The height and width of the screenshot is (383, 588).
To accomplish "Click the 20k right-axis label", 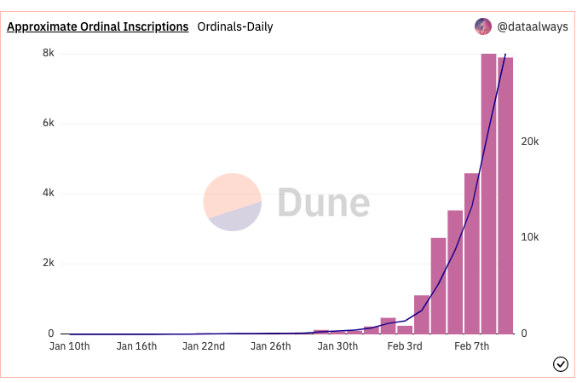I will pos(532,142).
